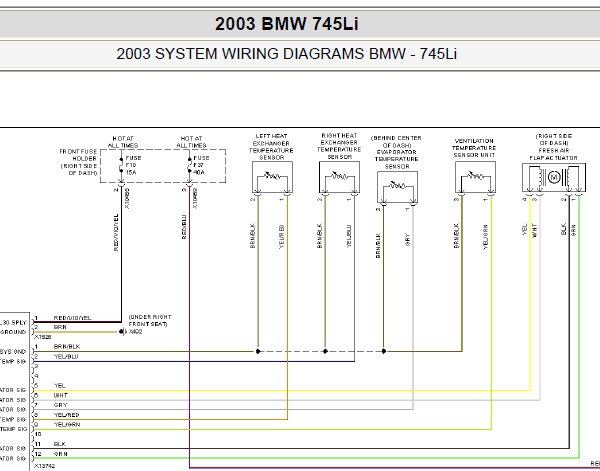Click the "2003 SYSTEM WIRING DIAGRAMS BMW - 745Li" subtitle

point(287,54)
